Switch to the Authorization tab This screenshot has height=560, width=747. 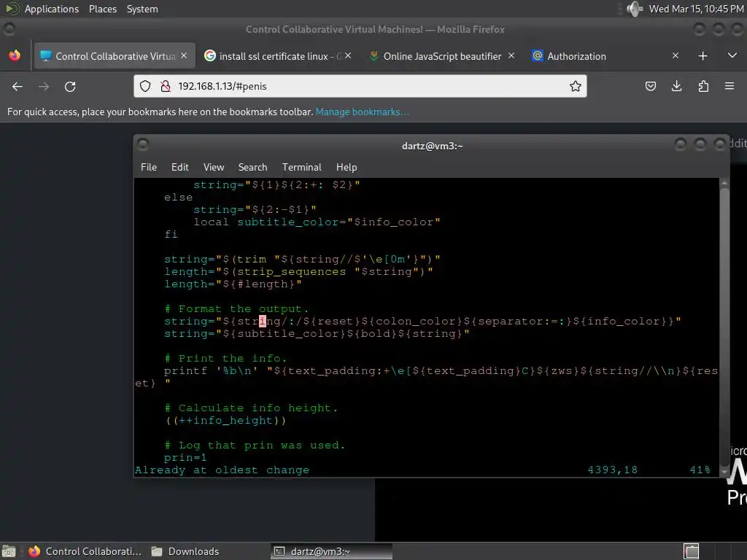pos(605,56)
